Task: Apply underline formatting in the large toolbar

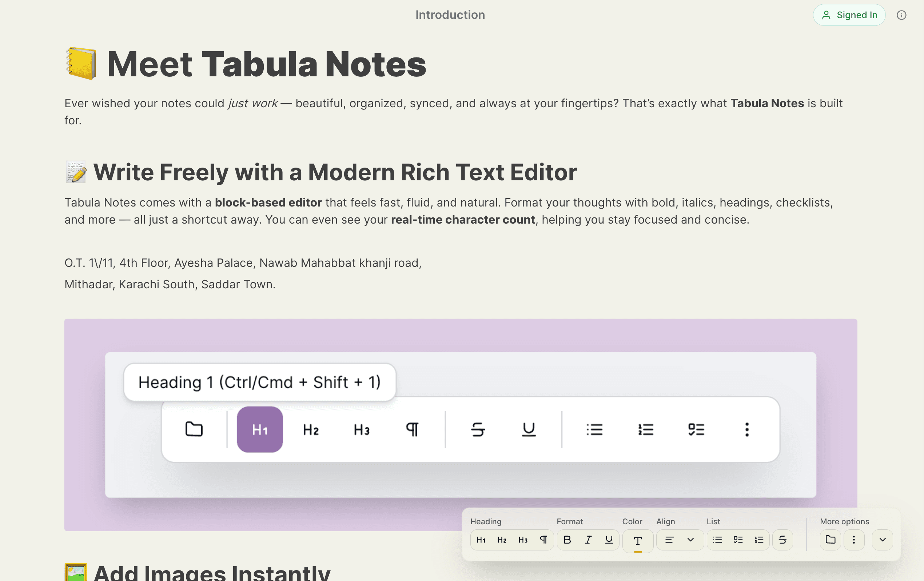Action: (528, 429)
